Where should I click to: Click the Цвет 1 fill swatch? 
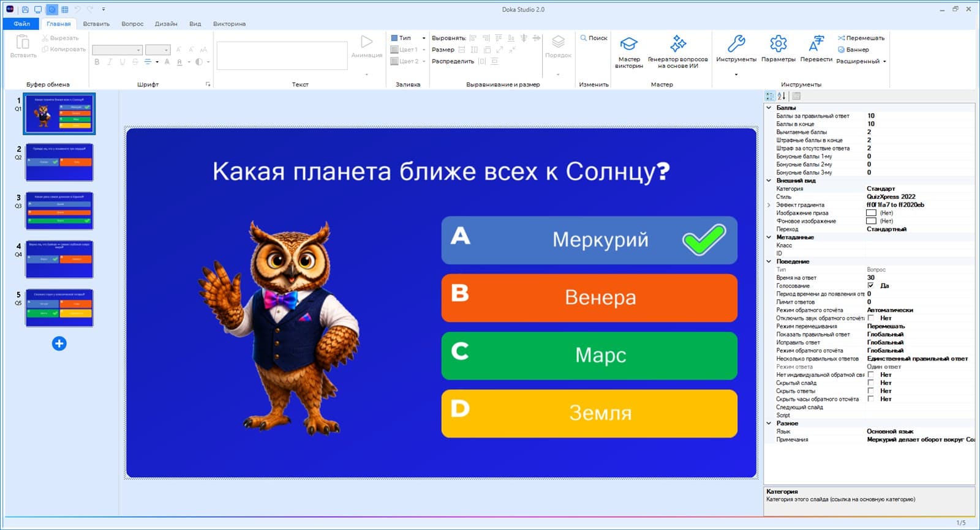[x=394, y=50]
